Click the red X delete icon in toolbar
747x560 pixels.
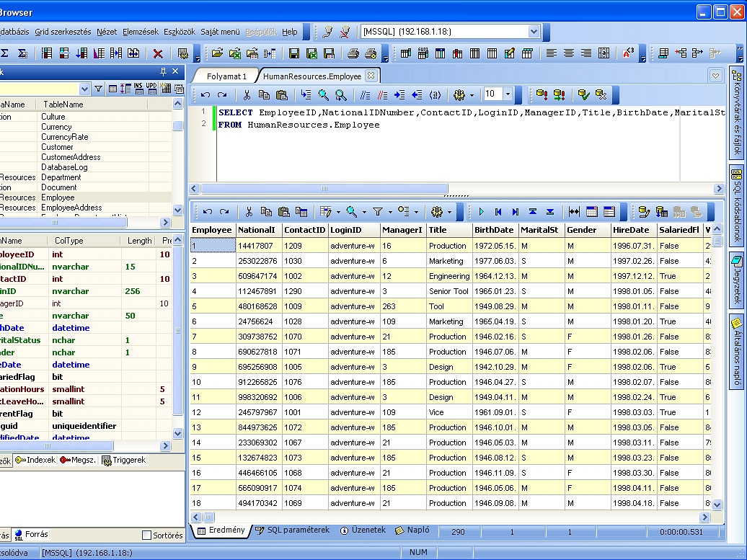[x=158, y=53]
